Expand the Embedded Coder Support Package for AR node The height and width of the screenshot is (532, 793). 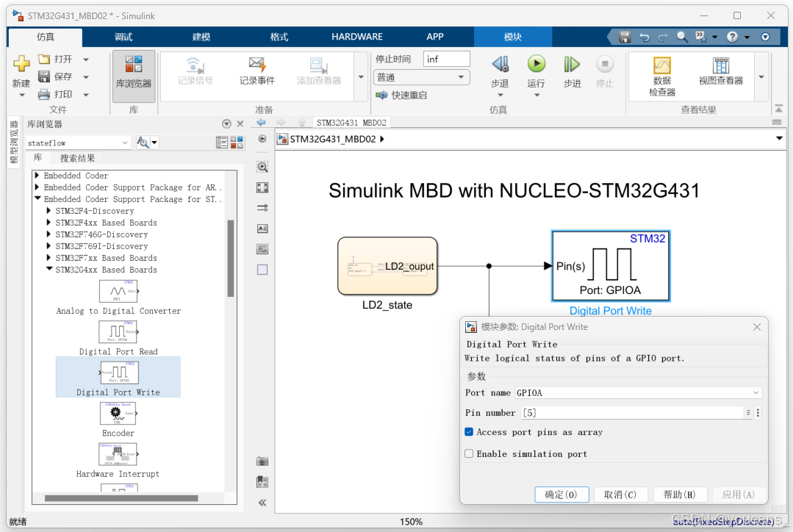coord(37,187)
